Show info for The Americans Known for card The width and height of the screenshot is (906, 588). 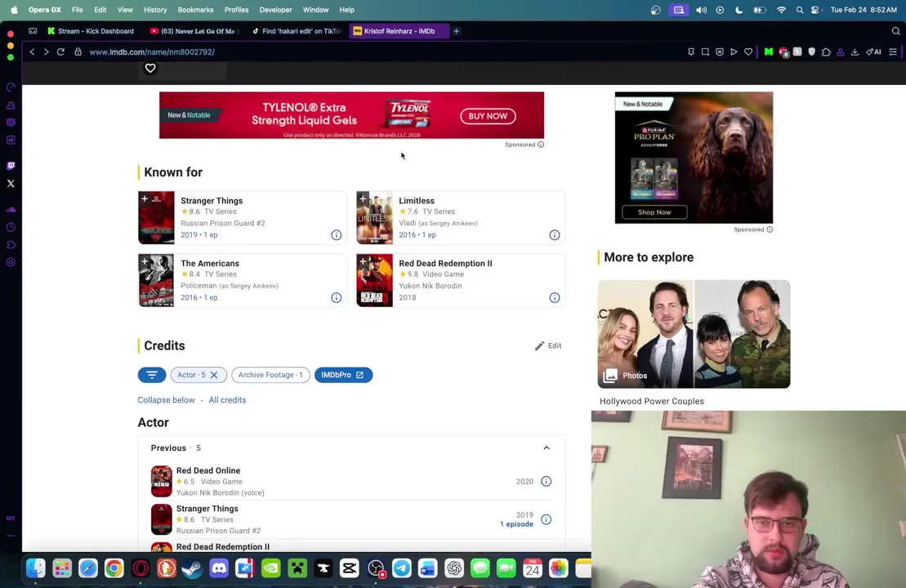coord(337,297)
